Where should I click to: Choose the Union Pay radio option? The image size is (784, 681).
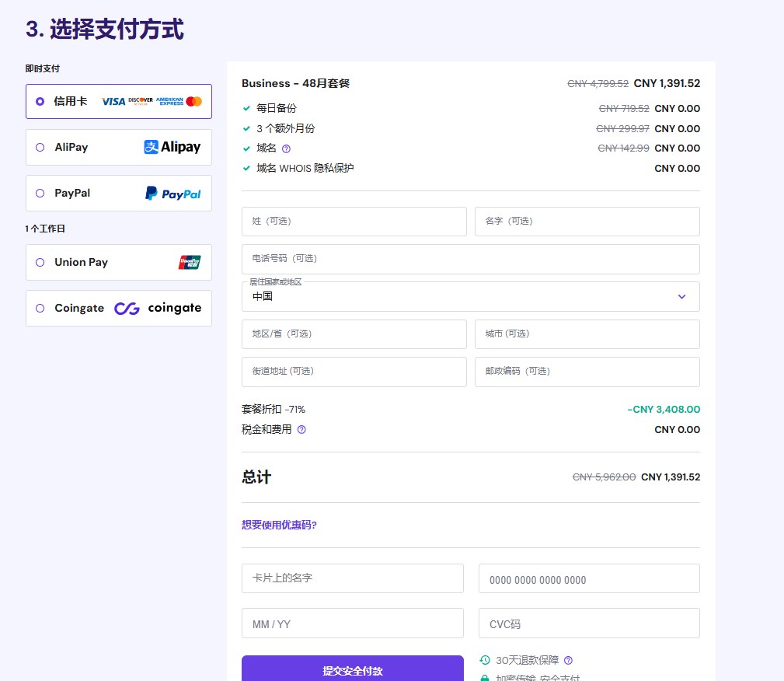pos(40,263)
